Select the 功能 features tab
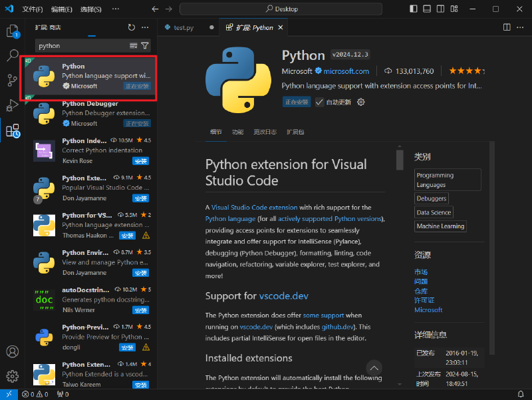This screenshot has height=400, width=532. pos(237,132)
